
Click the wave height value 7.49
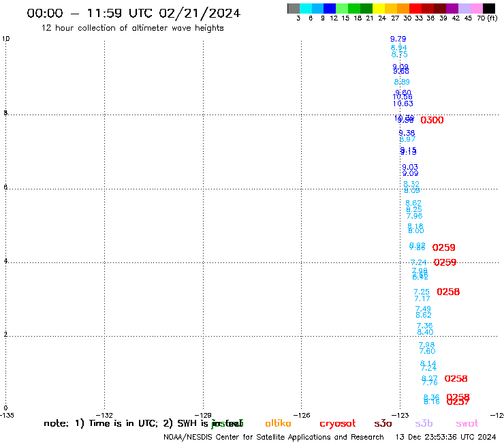tap(423, 309)
